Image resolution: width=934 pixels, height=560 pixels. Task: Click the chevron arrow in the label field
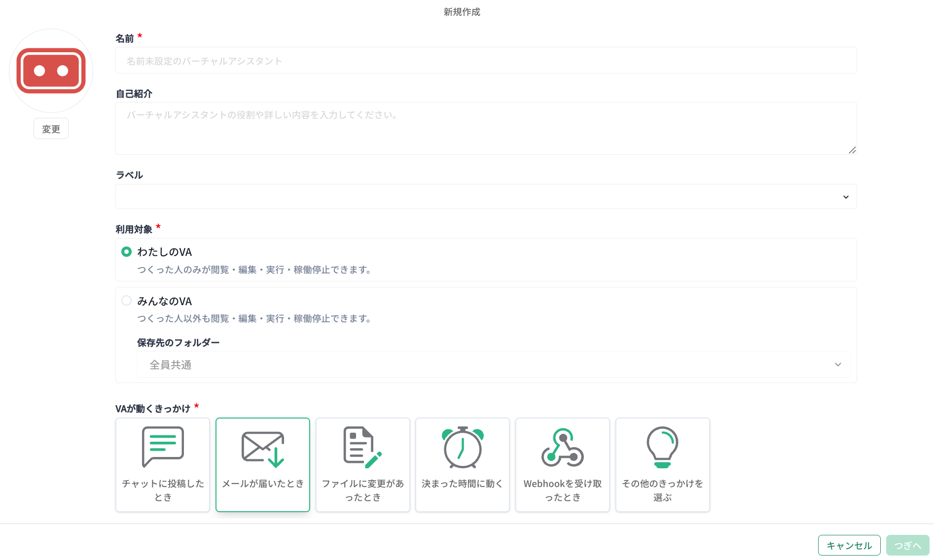pyautogui.click(x=846, y=197)
